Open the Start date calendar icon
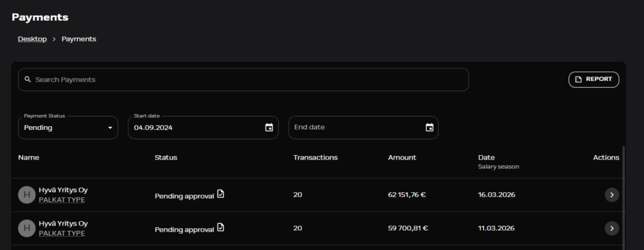This screenshot has width=644, height=250. pos(269,128)
